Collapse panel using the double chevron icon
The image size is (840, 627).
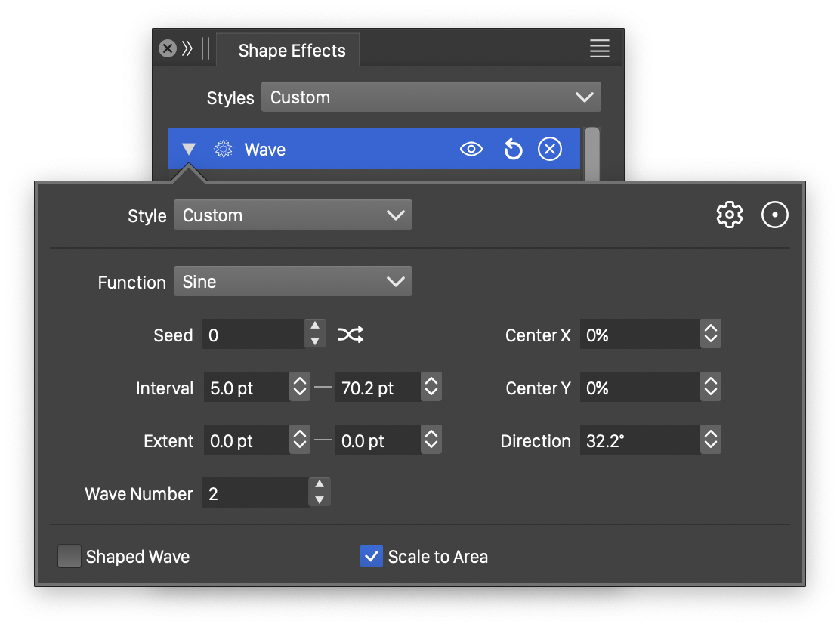187,49
